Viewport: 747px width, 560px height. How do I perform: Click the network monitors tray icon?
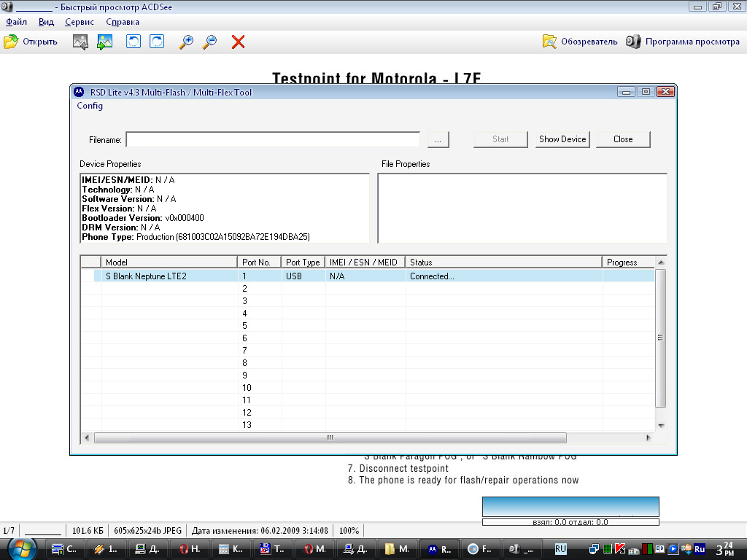(x=594, y=549)
